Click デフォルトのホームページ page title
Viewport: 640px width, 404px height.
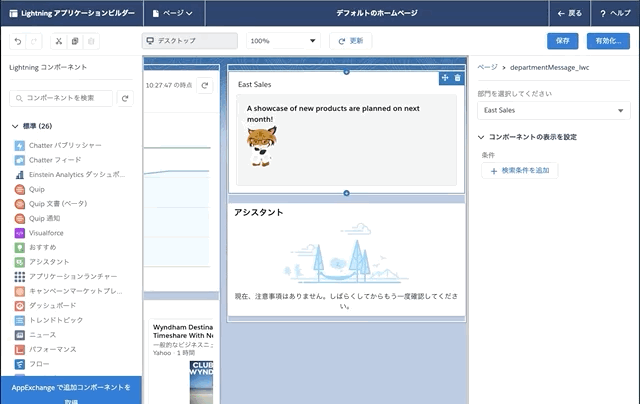point(377,13)
